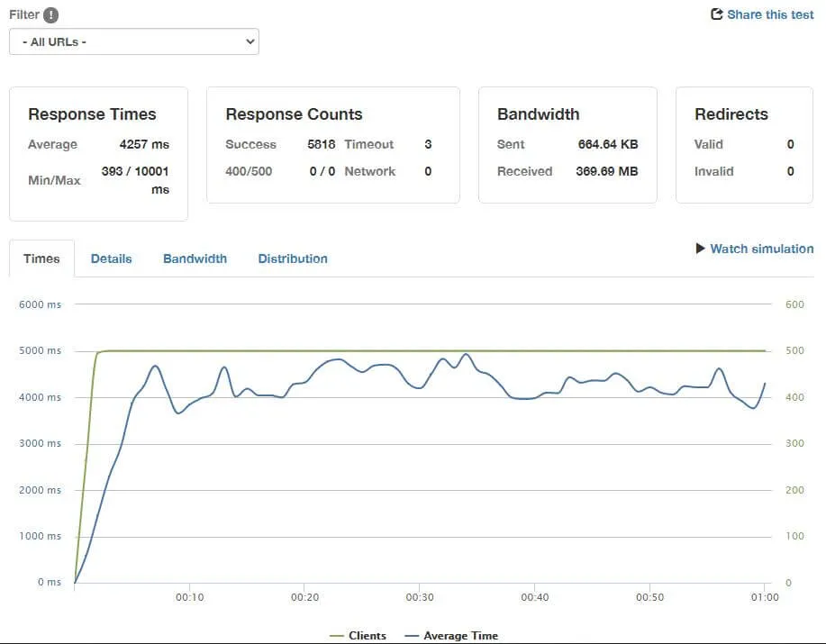Click the Filter label text
Image resolution: width=826 pixels, height=644 pixels.
24,14
